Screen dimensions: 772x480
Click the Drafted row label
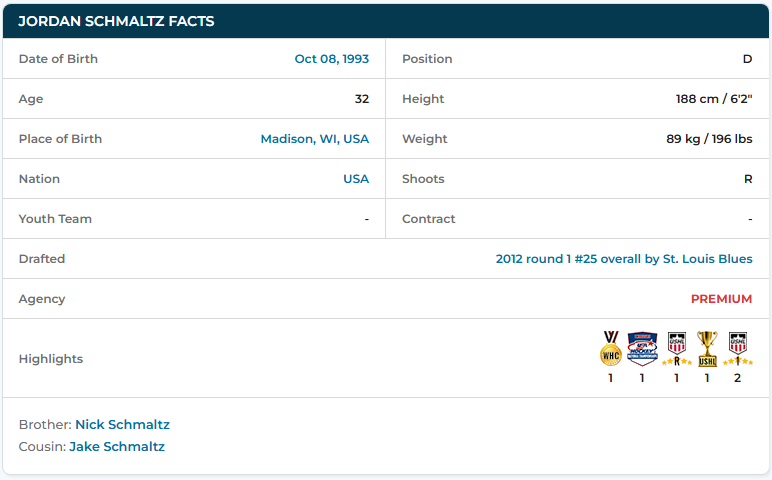click(42, 259)
